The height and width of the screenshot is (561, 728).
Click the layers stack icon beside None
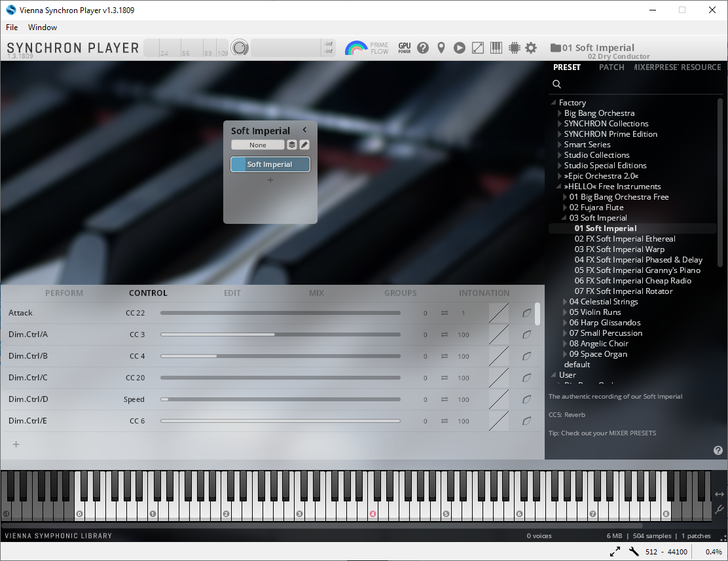point(291,145)
